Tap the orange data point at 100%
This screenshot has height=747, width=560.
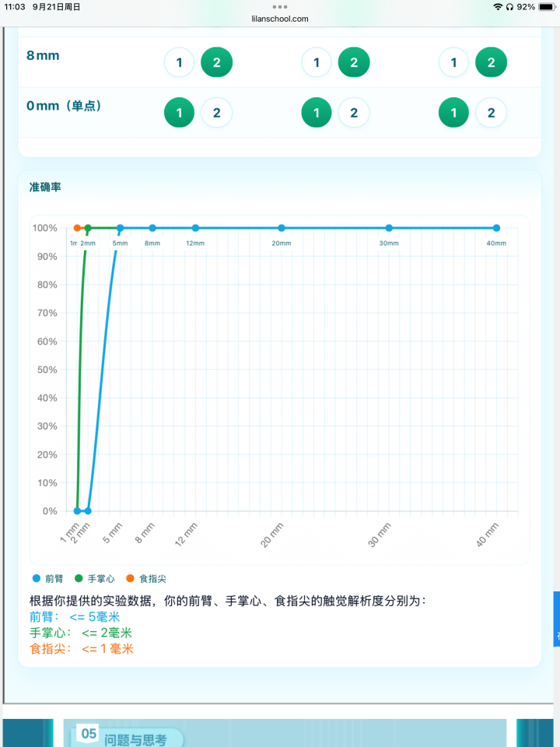tap(77, 228)
